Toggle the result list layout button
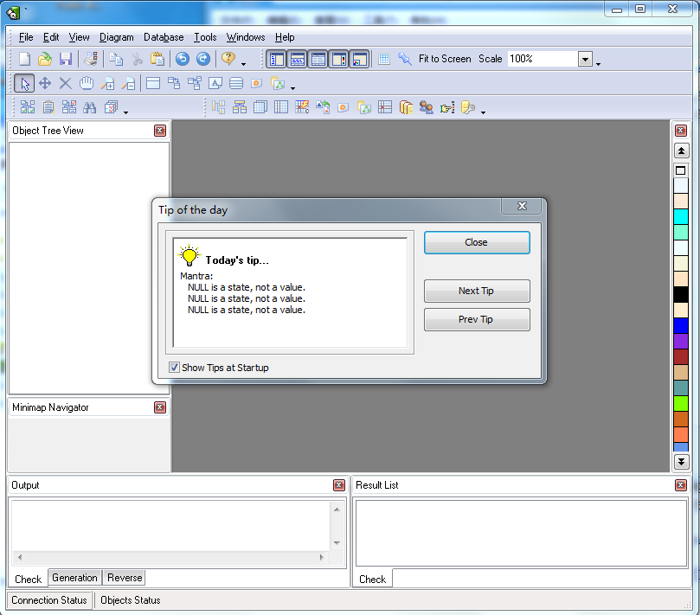 click(x=318, y=60)
